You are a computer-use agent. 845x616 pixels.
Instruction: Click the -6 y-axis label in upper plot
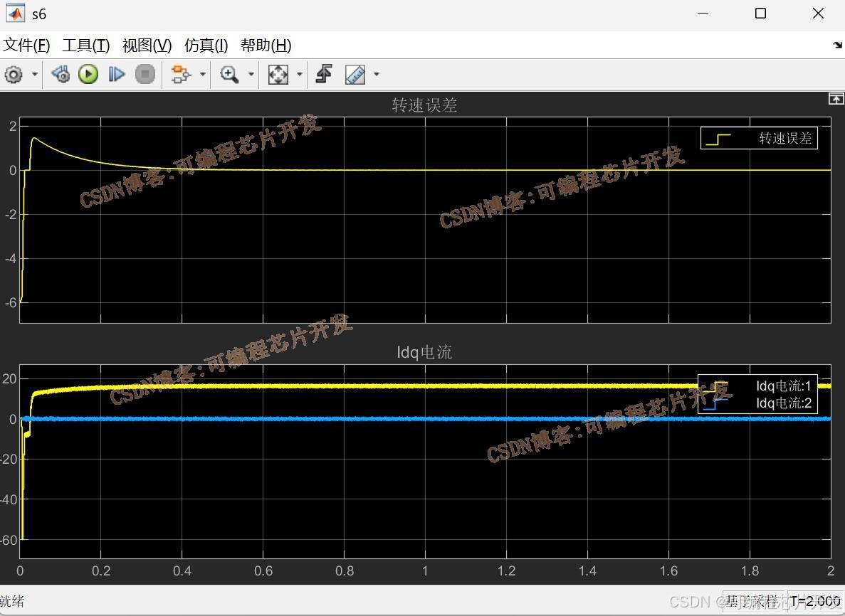click(11, 302)
